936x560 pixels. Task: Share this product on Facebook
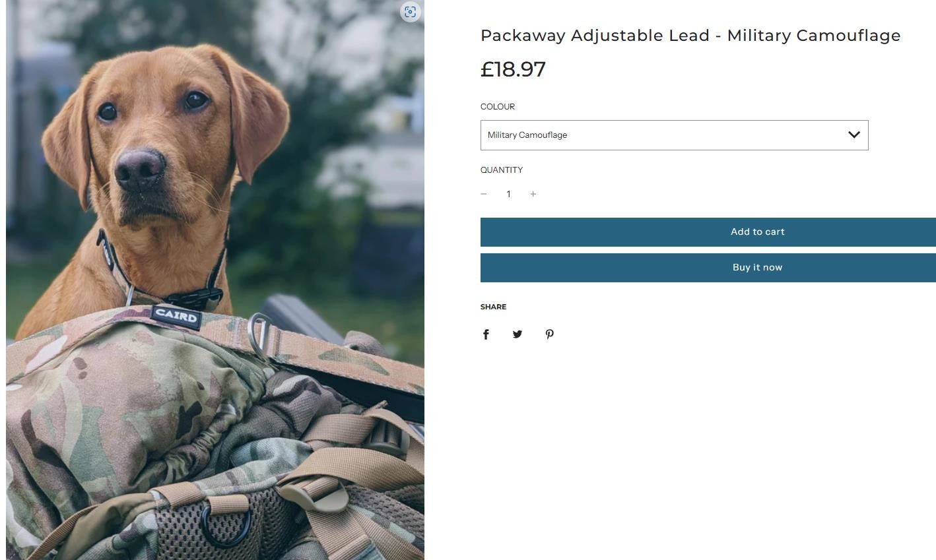point(486,334)
